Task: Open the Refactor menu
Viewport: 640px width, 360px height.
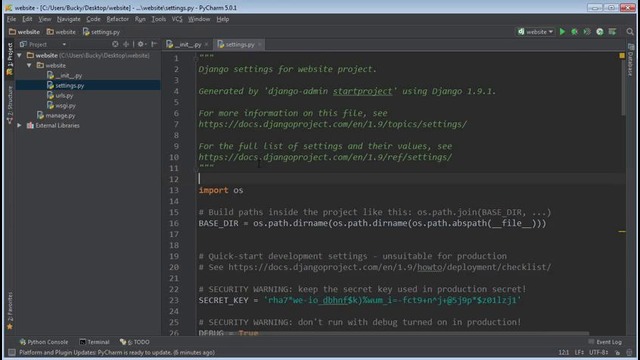Action: [x=118, y=19]
